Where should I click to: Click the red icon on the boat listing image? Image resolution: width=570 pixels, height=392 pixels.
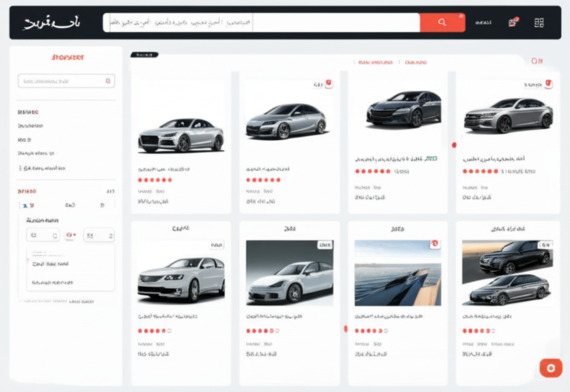coord(435,244)
